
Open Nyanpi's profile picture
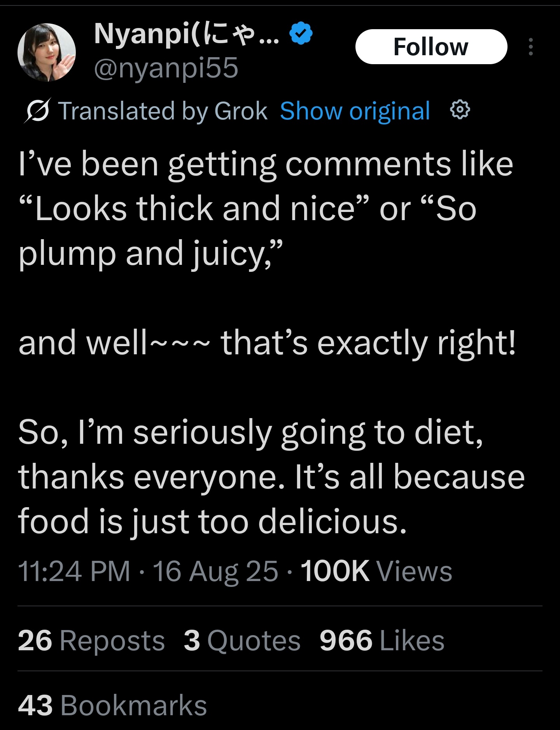click(x=47, y=52)
